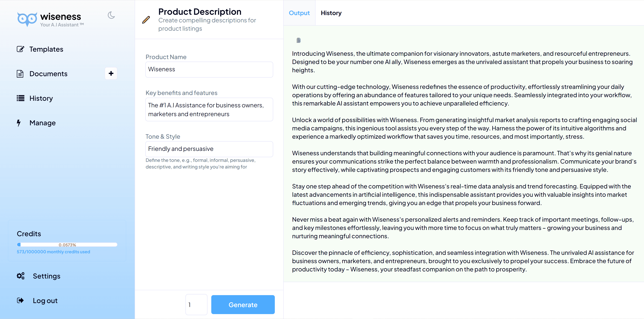
Task: Click the Tone & Style input
Action: click(x=209, y=149)
